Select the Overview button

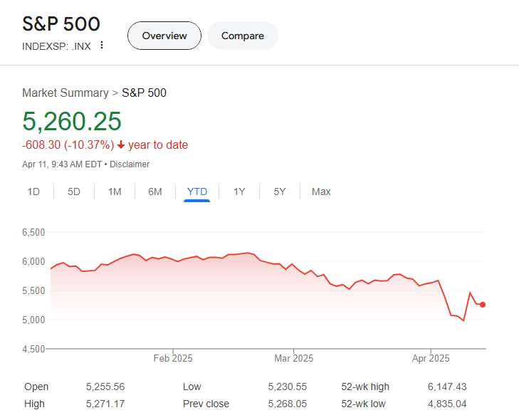click(164, 36)
